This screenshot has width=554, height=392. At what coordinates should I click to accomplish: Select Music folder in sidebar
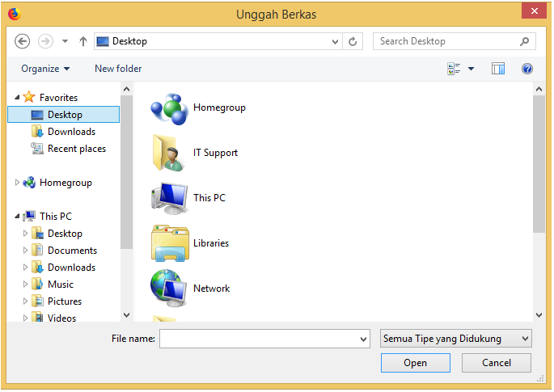(61, 285)
